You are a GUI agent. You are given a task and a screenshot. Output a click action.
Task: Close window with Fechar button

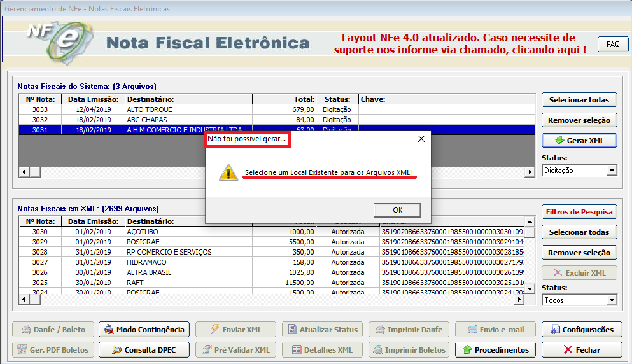pyautogui.click(x=582, y=350)
